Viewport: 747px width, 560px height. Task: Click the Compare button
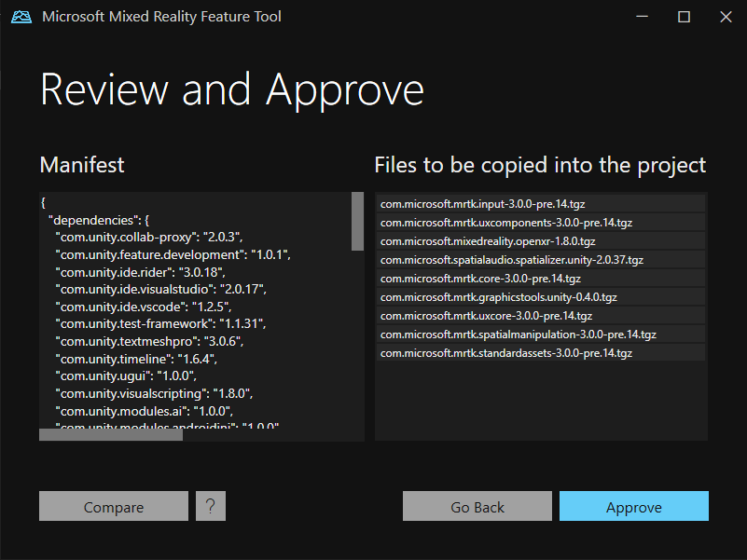pos(114,506)
